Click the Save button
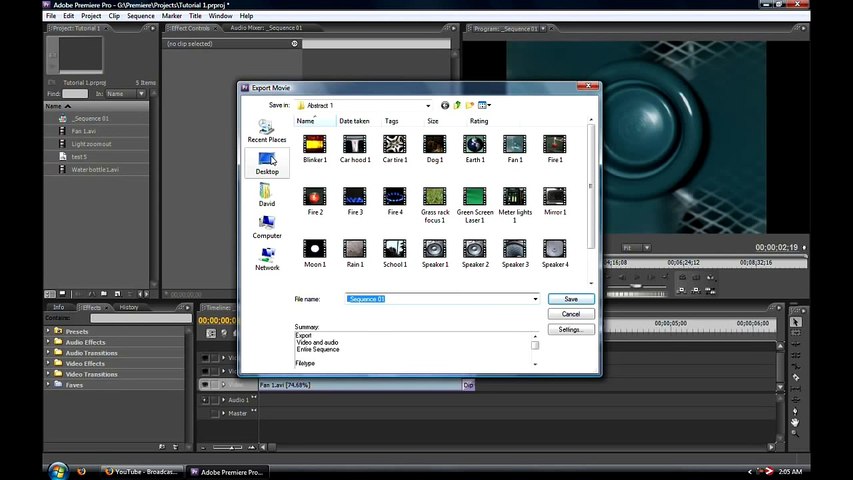 pos(570,299)
